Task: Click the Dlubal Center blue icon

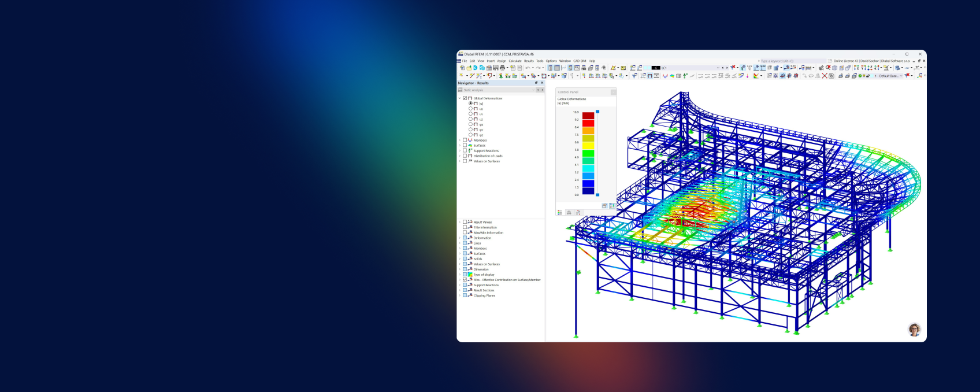Action: pos(476,68)
